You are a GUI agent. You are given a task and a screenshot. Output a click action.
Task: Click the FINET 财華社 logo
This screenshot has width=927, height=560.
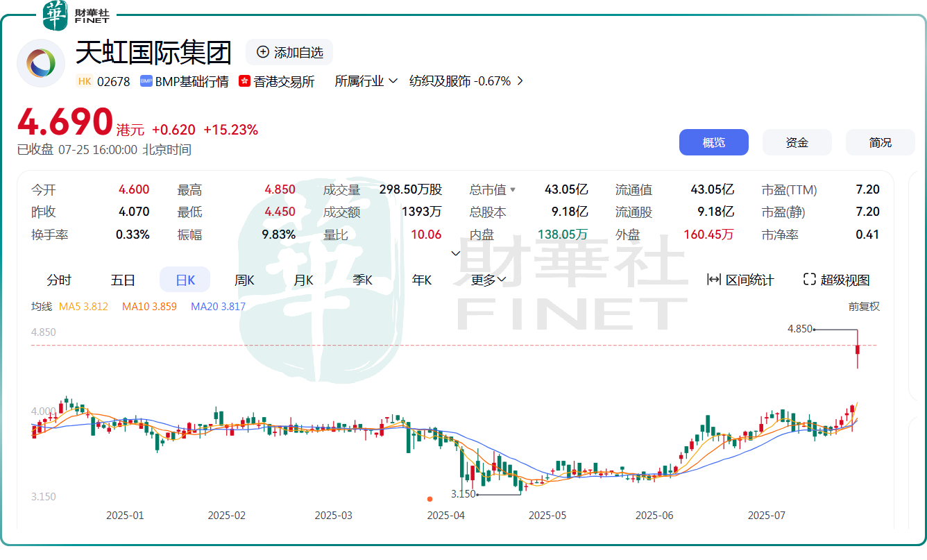76,15
